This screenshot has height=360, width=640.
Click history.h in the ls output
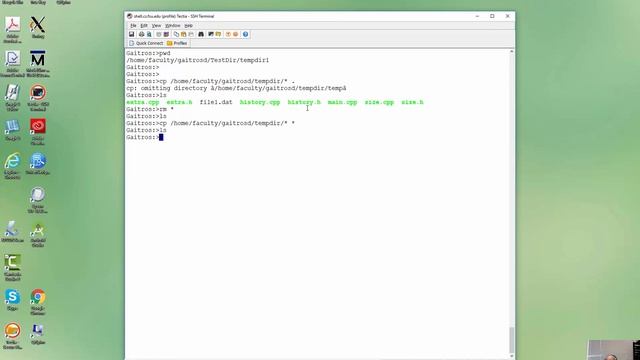coord(304,102)
